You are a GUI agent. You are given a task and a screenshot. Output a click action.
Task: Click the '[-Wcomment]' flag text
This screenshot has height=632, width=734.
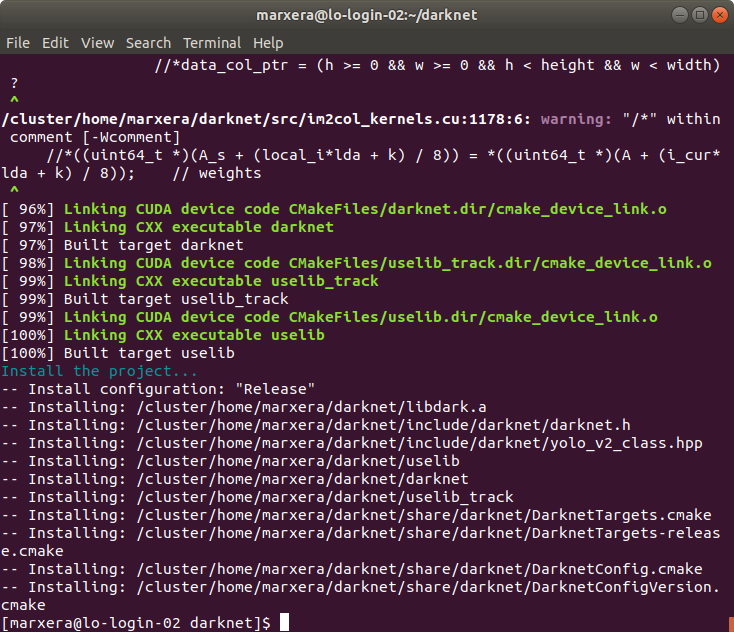pos(131,137)
